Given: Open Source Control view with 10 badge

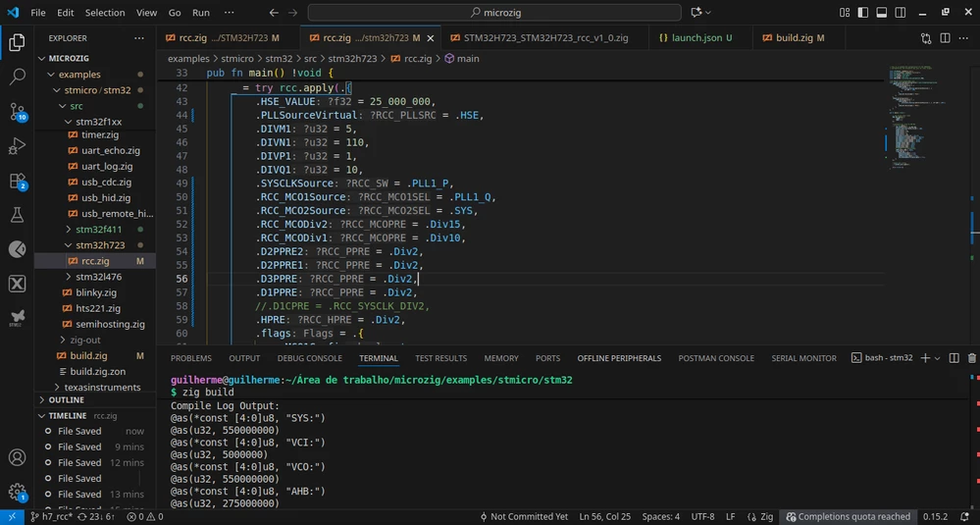Looking at the screenshot, I should (x=17, y=112).
